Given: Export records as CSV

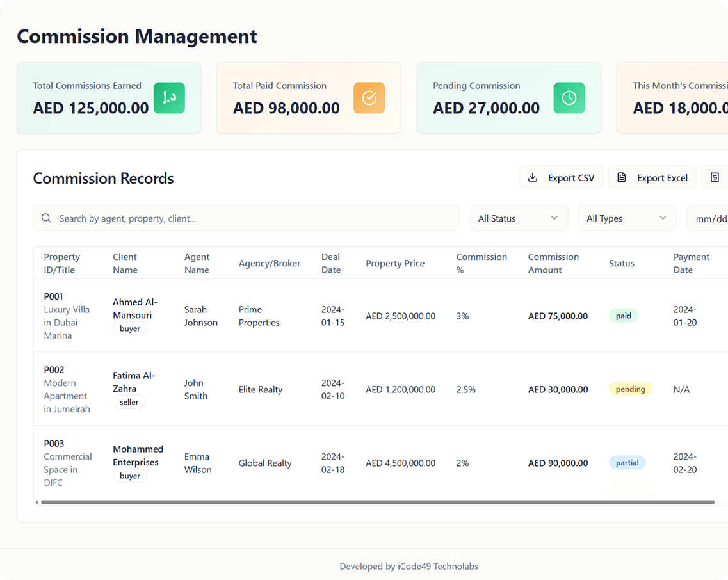Looking at the screenshot, I should tap(561, 177).
